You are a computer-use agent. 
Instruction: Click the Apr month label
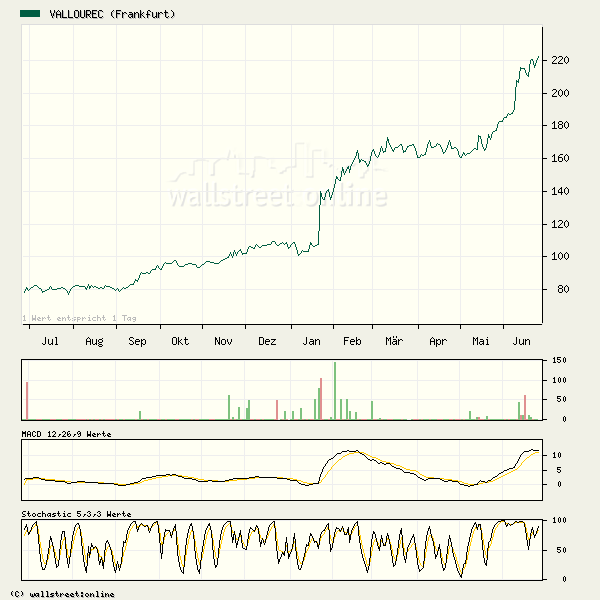tap(438, 341)
